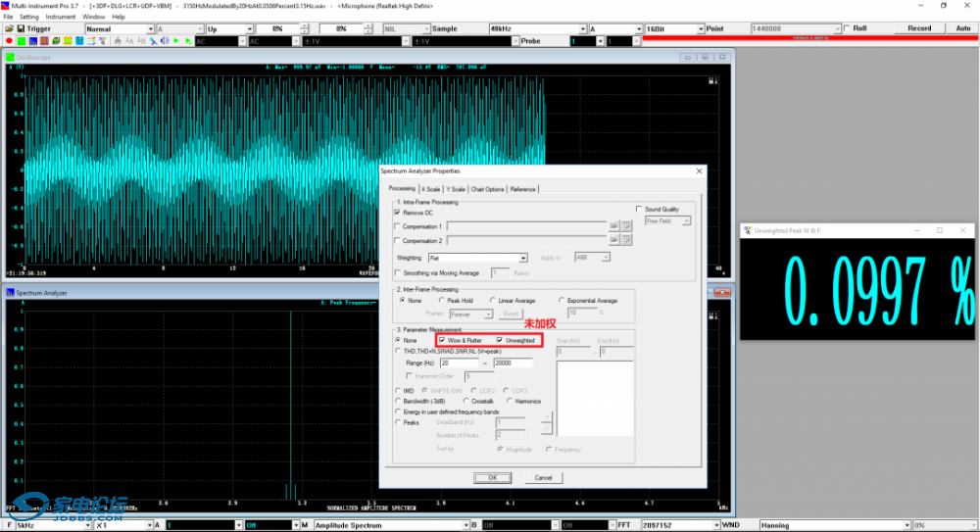Image resolution: width=980 pixels, height=532 pixels.
Task: Open the Instrument menu
Action: tap(60, 17)
